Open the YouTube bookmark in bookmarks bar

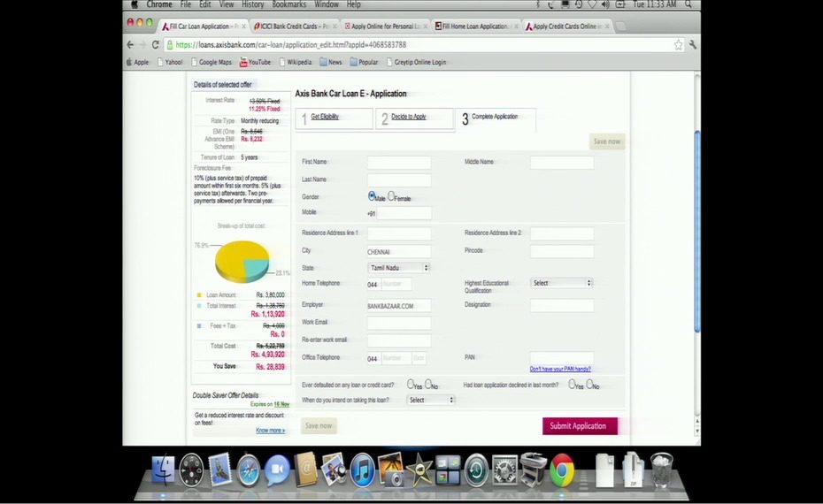254,62
